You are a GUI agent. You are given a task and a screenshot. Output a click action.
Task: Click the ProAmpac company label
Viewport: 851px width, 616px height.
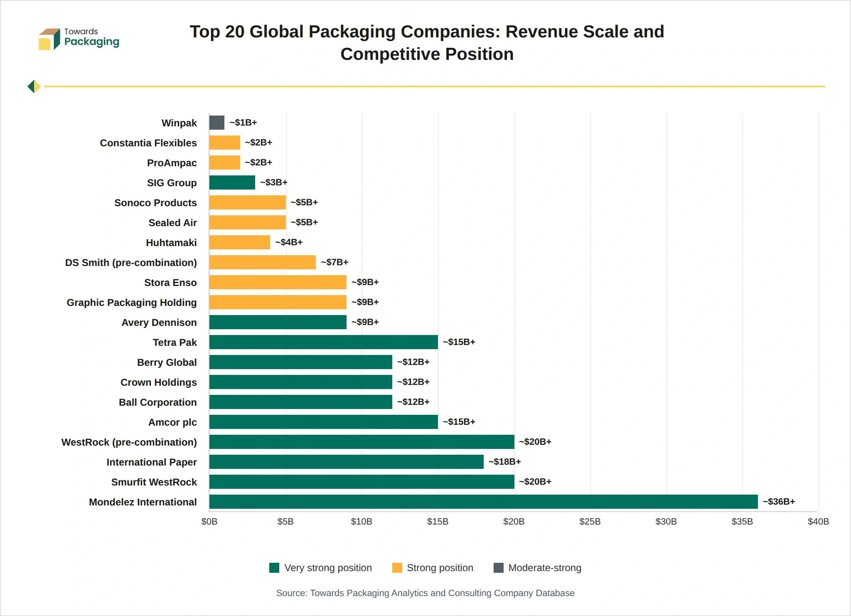pos(172,163)
